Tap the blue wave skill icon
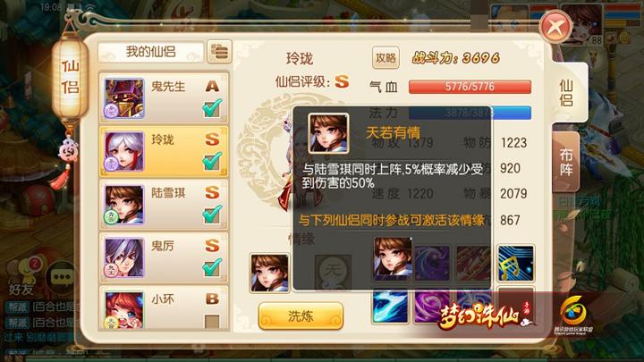 [390, 307]
